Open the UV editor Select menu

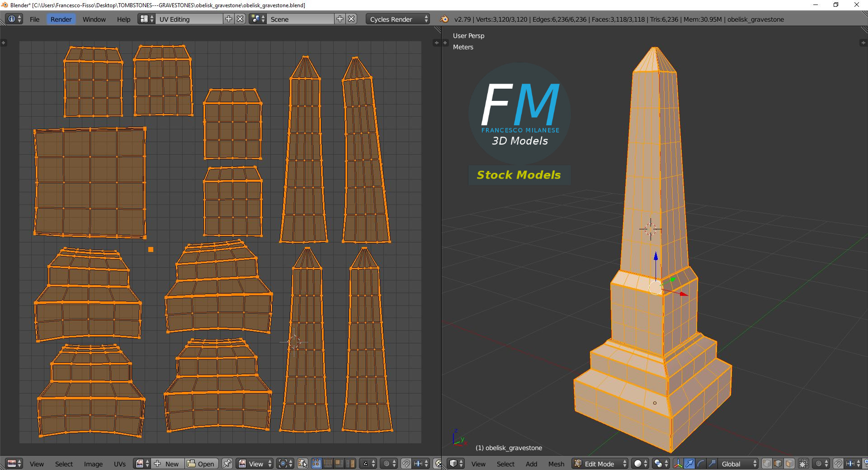pyautogui.click(x=64, y=464)
